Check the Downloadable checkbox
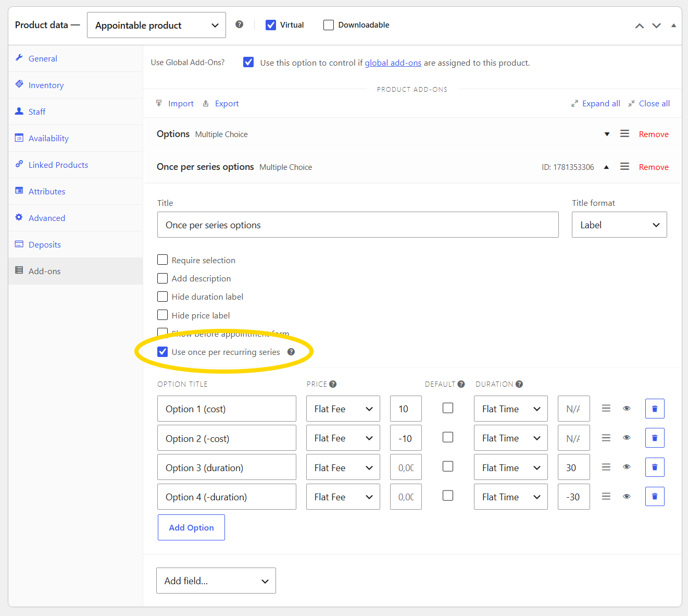This screenshot has width=688, height=616. click(x=329, y=25)
